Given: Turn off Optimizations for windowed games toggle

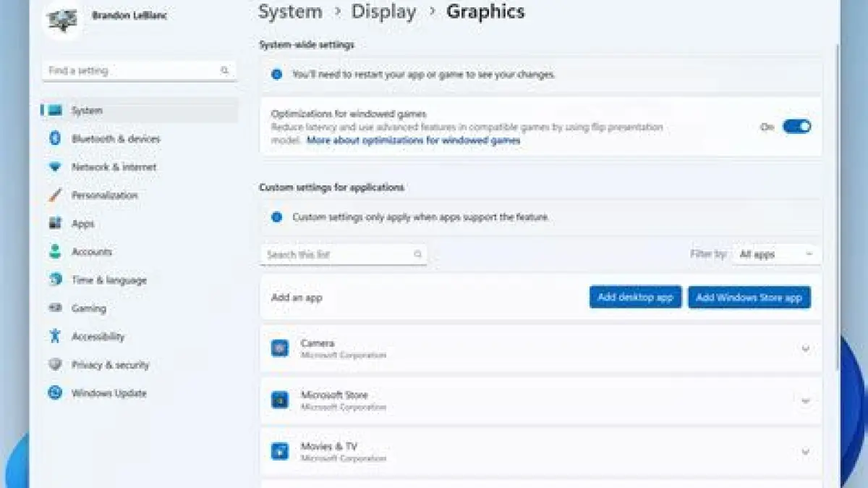Looking at the screenshot, I should coord(796,127).
